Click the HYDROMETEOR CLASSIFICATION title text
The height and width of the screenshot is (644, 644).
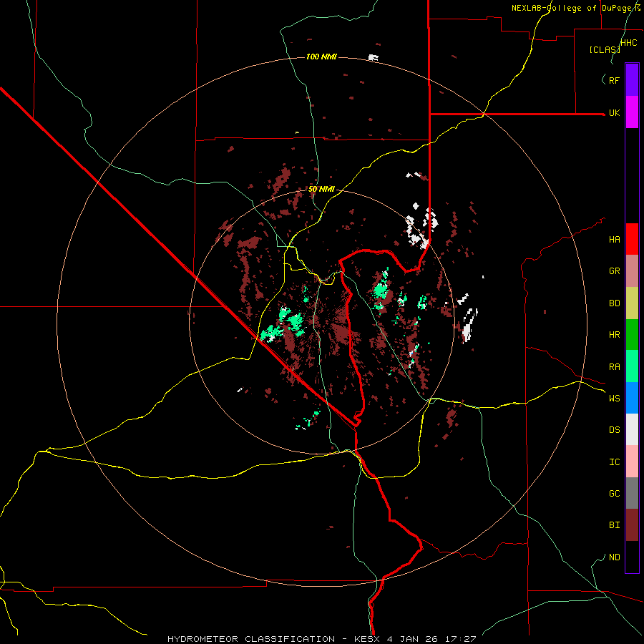coord(251,639)
